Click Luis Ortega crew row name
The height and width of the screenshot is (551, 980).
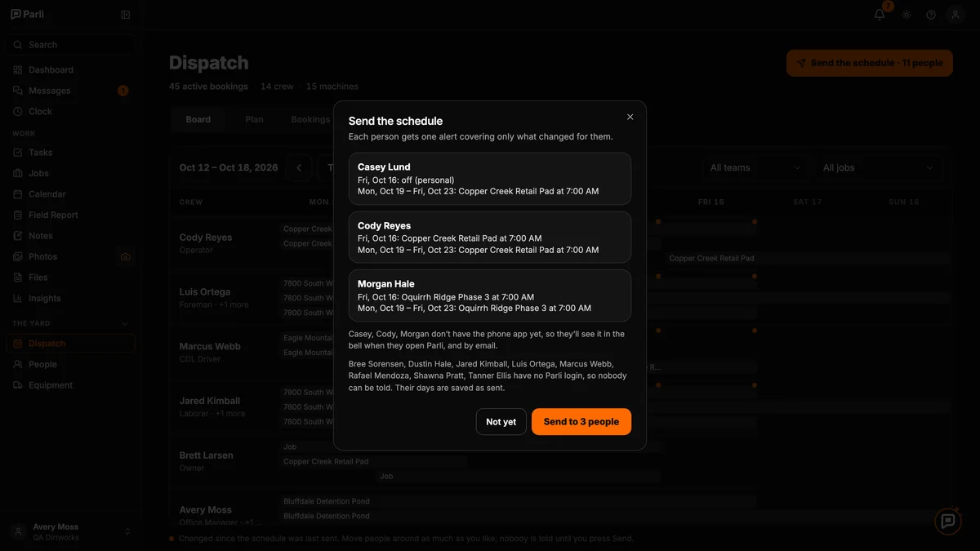point(205,292)
